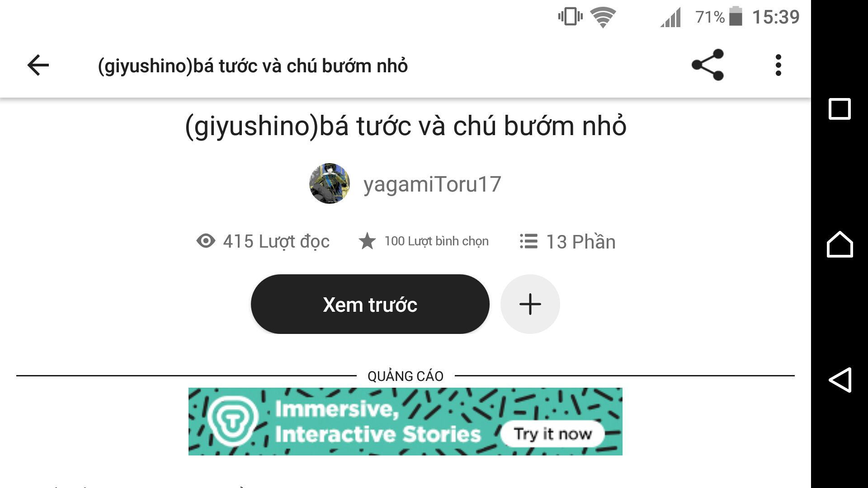Screen dimensions: 868x488
Task: Tap the 13 Phần table of contents
Action: click(580, 242)
